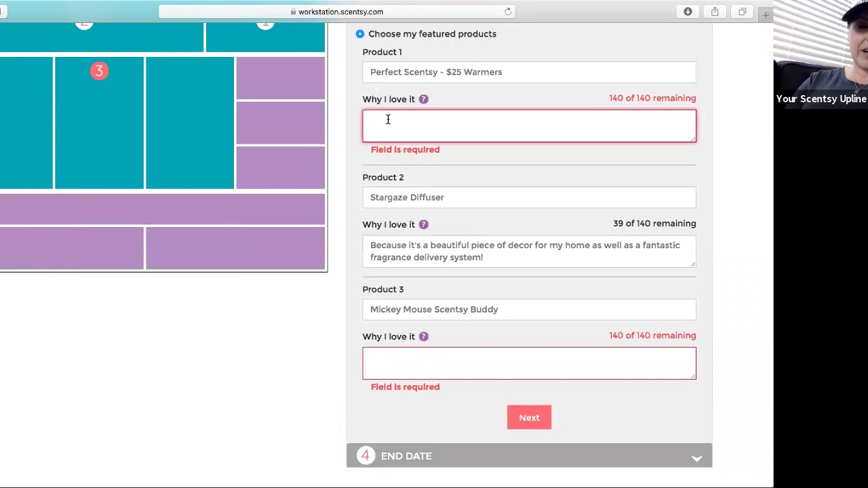
Task: Click Field is required under Product 1
Action: [x=405, y=150]
